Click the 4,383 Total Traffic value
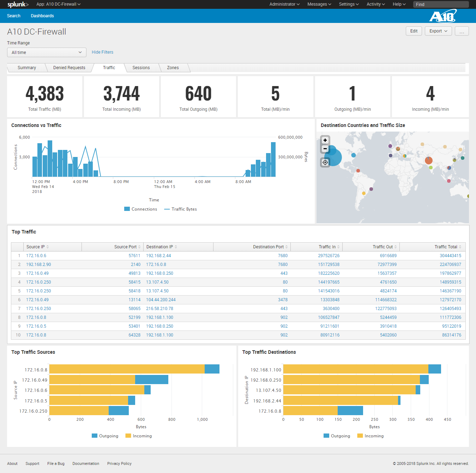Viewport: 476px width, 473px height. pyautogui.click(x=45, y=93)
